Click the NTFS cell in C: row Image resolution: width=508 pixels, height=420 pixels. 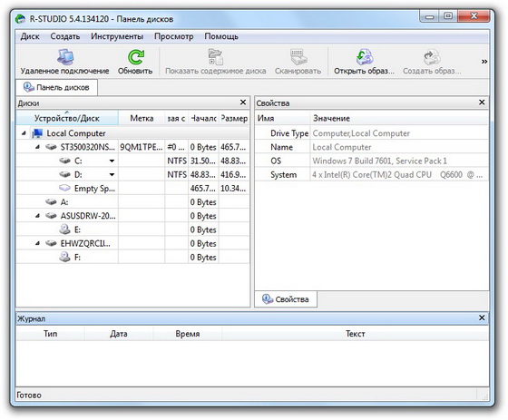[x=177, y=161]
